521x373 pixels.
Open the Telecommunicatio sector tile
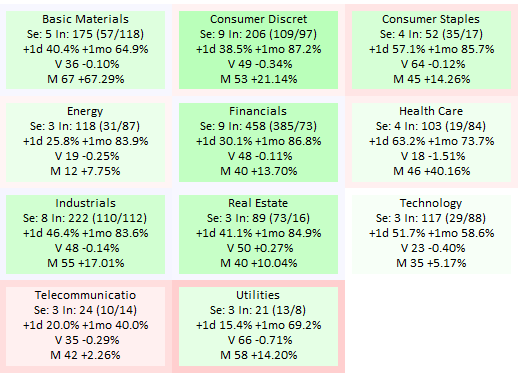point(85,326)
